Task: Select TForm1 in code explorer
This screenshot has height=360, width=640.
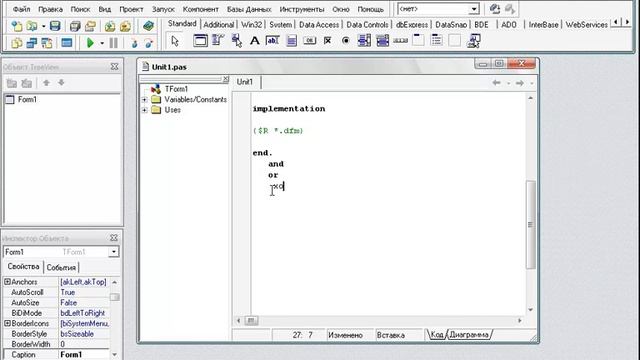Action: (176, 89)
